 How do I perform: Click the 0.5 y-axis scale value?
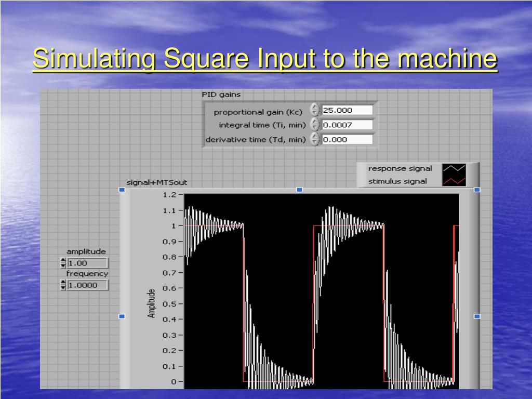pos(170,304)
